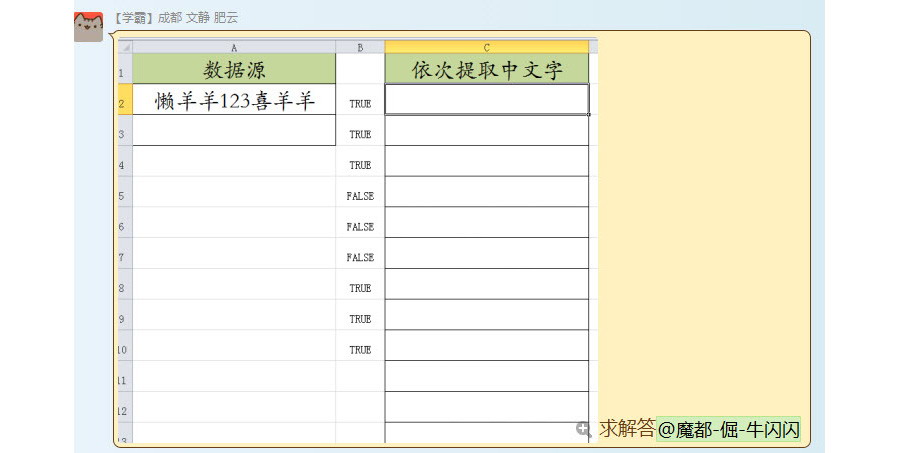Viewport: 900px width, 453px height.
Task: Click empty cell A3 below the data
Action: tap(234, 130)
